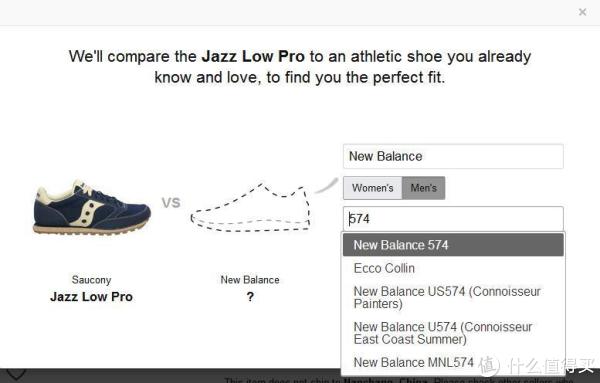600x383 pixels.
Task: Click the dashed shoe outline placeholder
Action: pyautogui.click(x=251, y=208)
